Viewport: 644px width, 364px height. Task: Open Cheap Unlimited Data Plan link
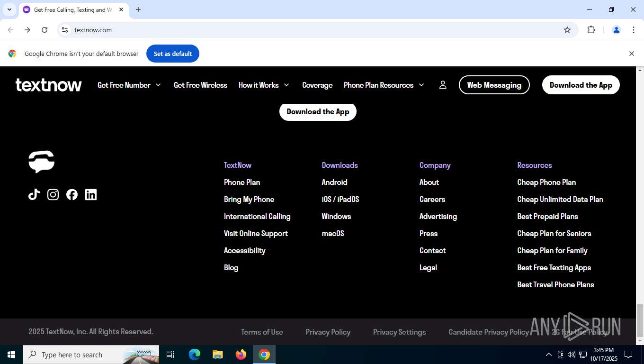560,199
